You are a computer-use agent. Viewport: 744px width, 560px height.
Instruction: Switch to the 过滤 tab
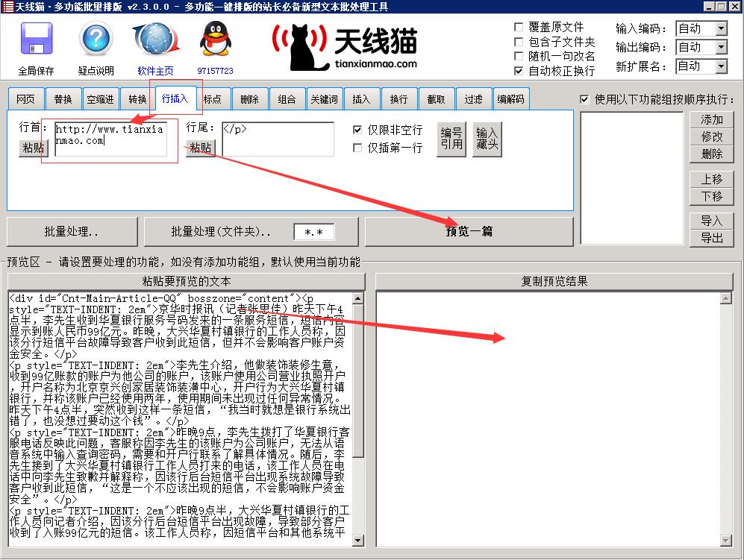[x=474, y=99]
